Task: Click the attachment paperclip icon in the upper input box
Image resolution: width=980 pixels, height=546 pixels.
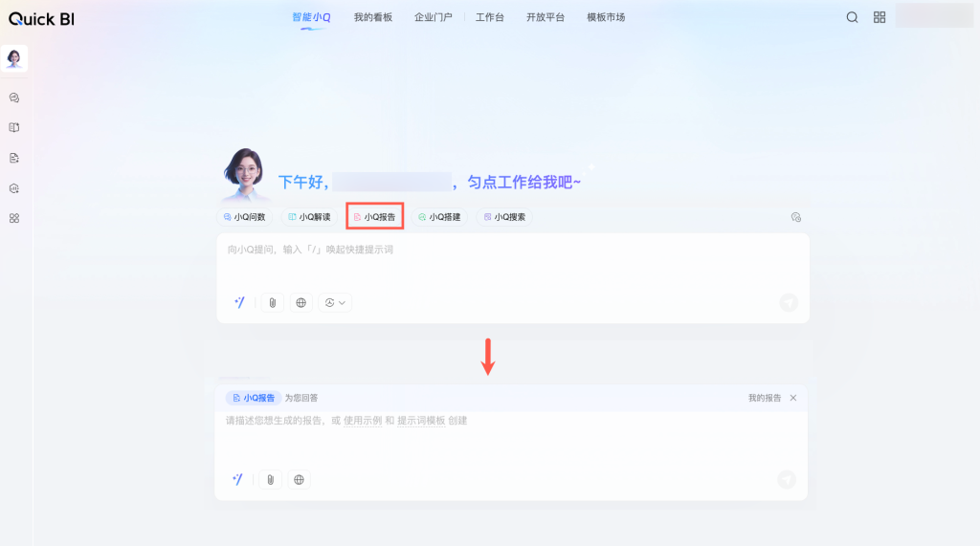Action: point(273,302)
